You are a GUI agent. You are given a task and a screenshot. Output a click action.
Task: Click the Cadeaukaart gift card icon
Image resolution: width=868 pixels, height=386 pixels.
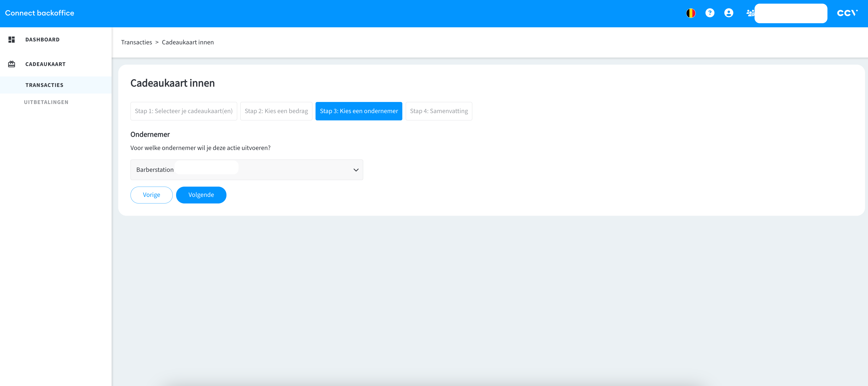click(x=12, y=64)
